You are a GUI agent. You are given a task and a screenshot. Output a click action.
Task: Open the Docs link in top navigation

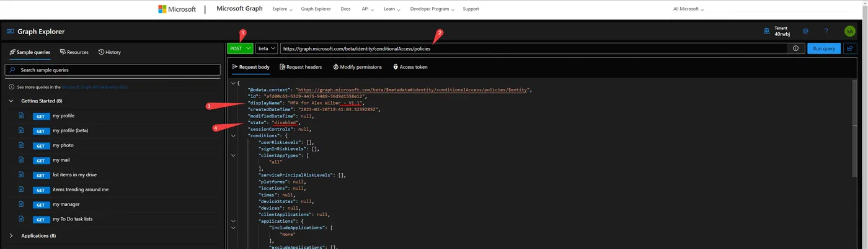click(x=345, y=9)
